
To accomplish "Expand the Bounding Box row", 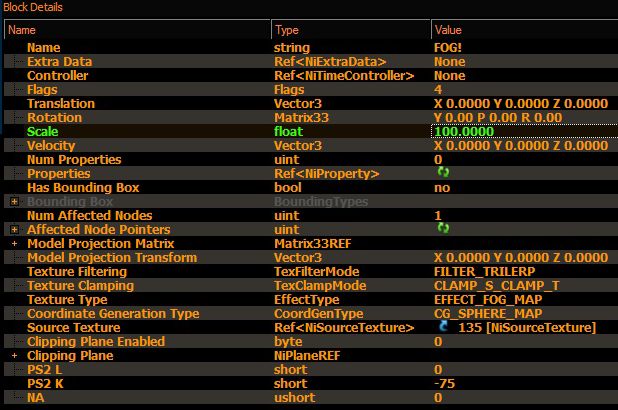I will [15, 201].
